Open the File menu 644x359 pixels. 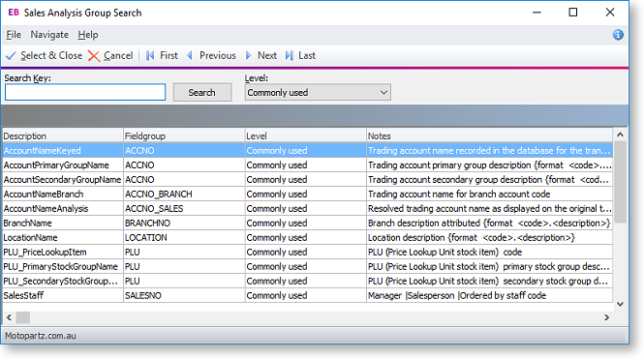(x=14, y=35)
